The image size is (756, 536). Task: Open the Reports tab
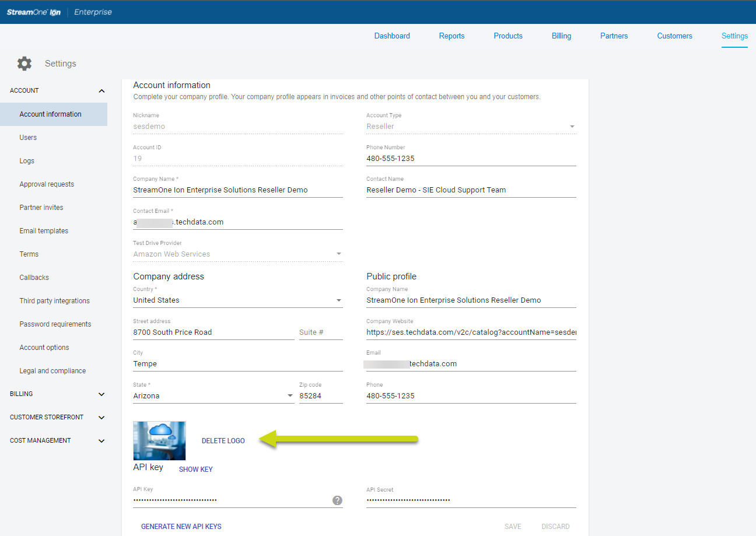point(452,36)
